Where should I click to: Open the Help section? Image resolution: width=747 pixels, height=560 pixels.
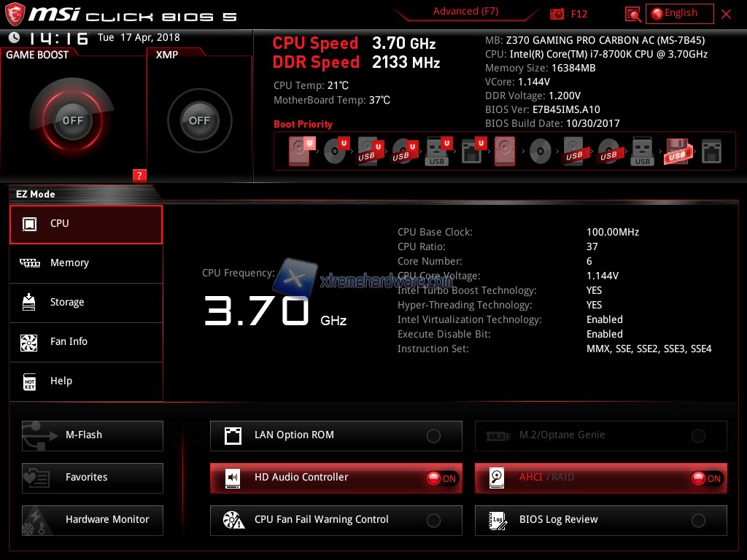pos(61,381)
